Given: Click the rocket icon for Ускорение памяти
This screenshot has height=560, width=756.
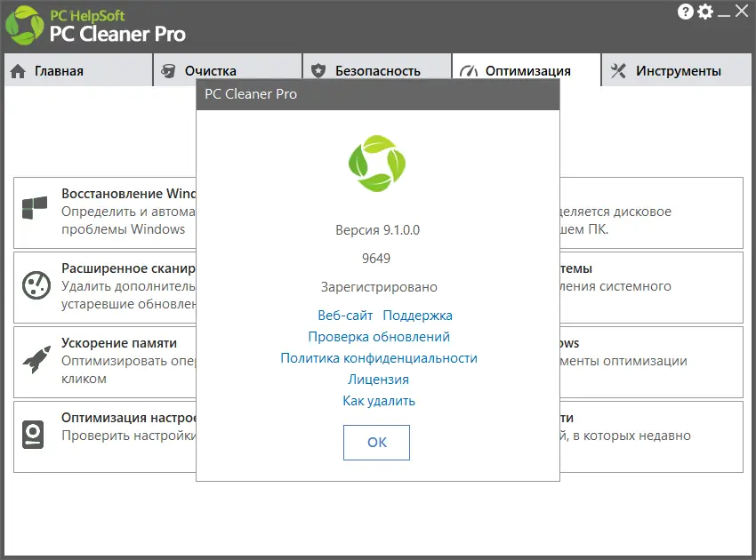Looking at the screenshot, I should (36, 359).
